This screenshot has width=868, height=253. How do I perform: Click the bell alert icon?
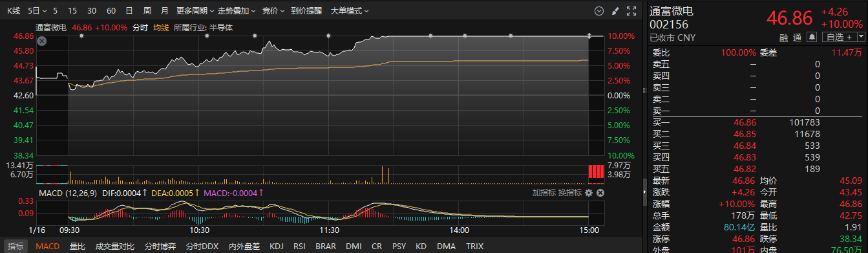(x=812, y=37)
